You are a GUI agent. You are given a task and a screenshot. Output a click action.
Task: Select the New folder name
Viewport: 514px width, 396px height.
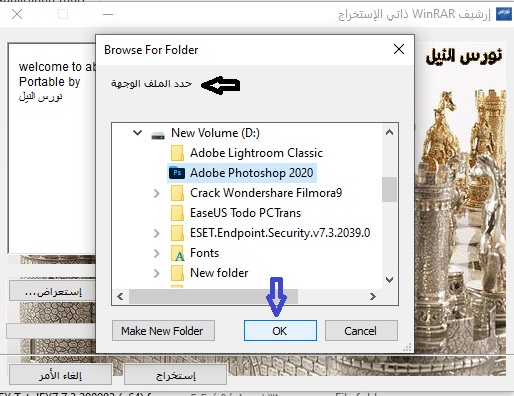pos(219,273)
